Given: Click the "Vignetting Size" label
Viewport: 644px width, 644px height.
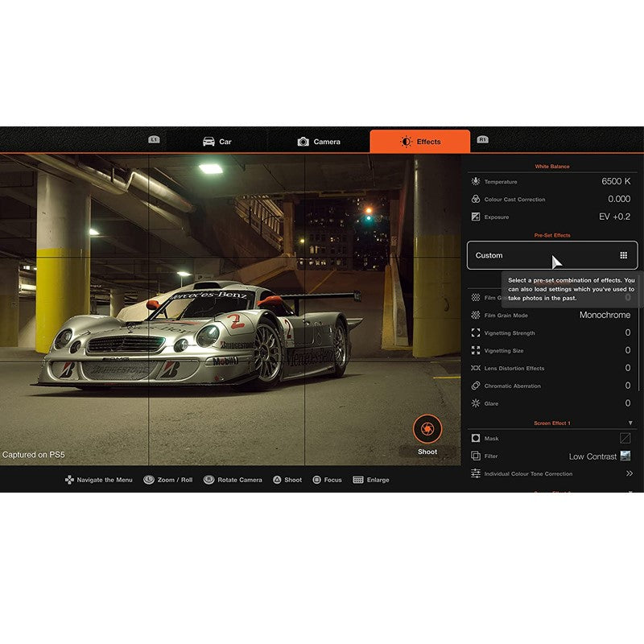Looking at the screenshot, I should 504,351.
